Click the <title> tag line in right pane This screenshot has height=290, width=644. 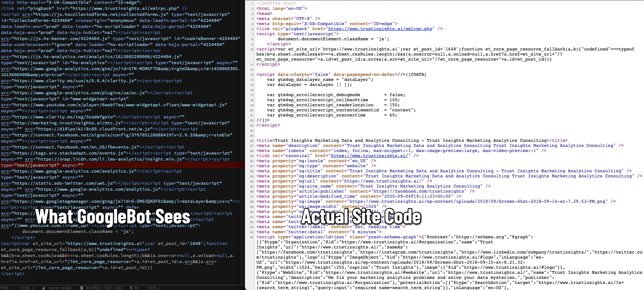[412, 141]
